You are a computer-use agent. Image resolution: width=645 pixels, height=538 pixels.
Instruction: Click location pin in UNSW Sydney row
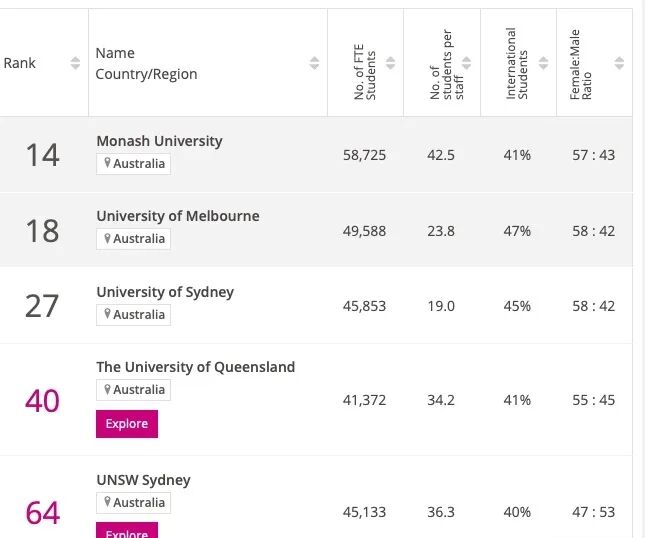coord(107,502)
